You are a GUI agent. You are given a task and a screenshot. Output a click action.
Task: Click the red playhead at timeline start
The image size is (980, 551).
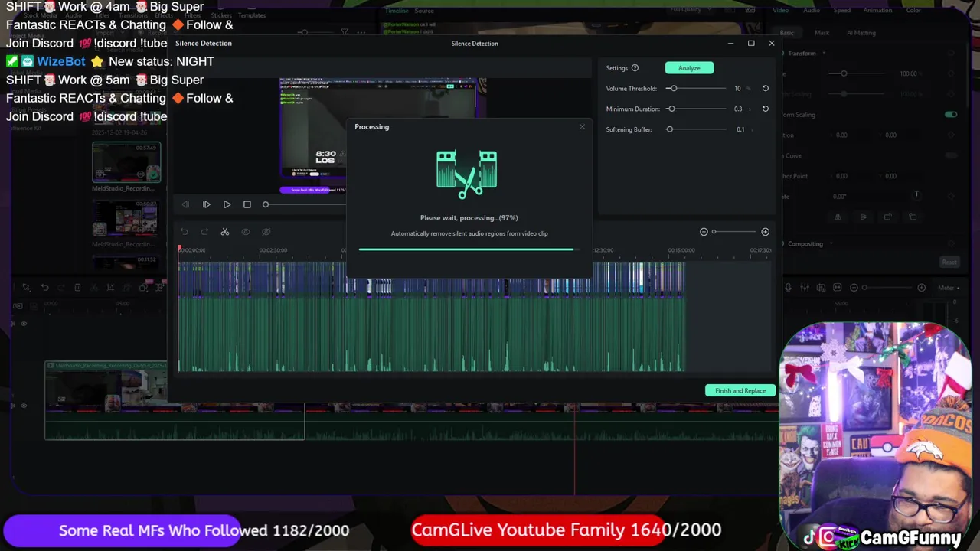pyautogui.click(x=180, y=249)
